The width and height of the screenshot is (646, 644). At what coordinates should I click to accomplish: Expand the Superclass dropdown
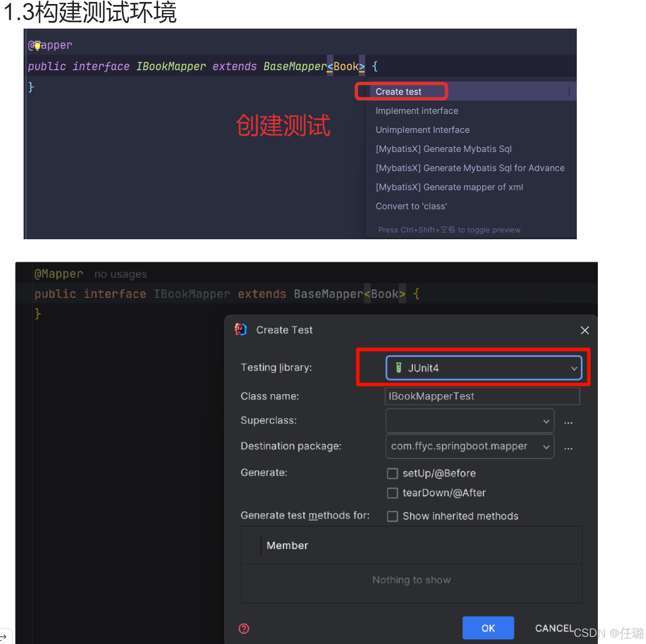coord(470,421)
